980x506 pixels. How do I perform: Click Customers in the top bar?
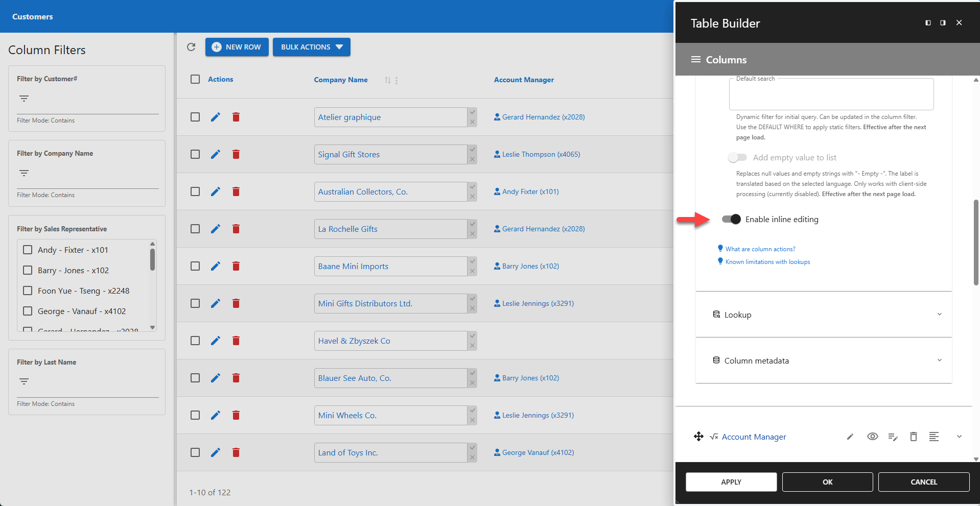coord(32,16)
